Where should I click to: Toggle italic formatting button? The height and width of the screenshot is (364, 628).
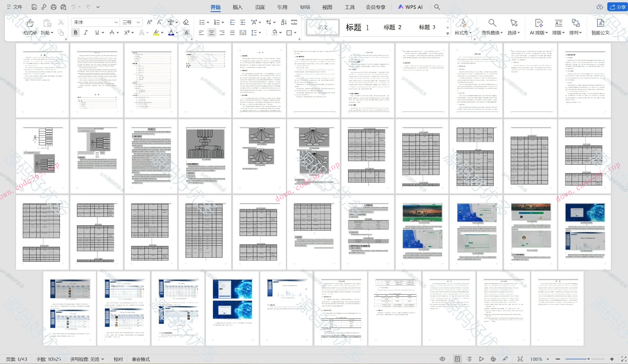point(86,32)
